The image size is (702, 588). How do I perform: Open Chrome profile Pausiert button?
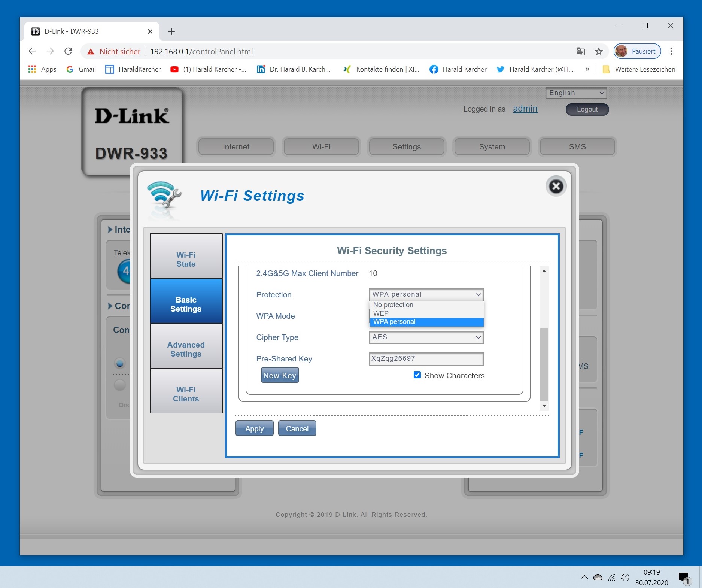pos(637,51)
